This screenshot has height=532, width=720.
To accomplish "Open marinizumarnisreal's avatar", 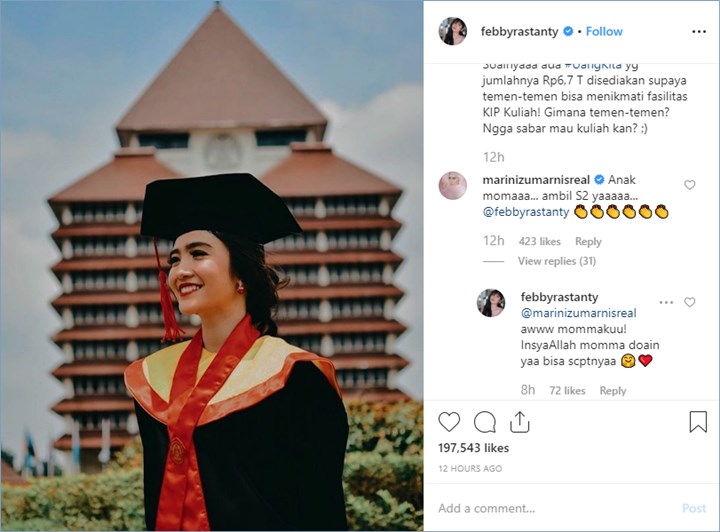I will coord(453,185).
